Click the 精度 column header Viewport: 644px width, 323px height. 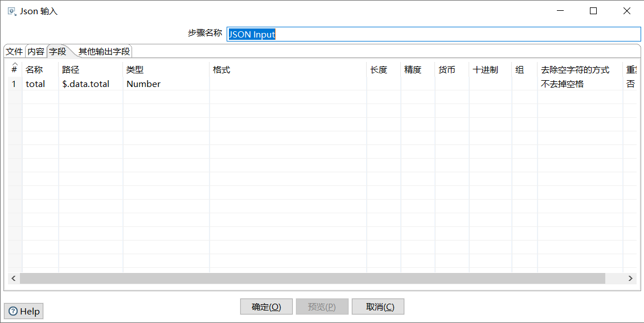[x=418, y=70]
